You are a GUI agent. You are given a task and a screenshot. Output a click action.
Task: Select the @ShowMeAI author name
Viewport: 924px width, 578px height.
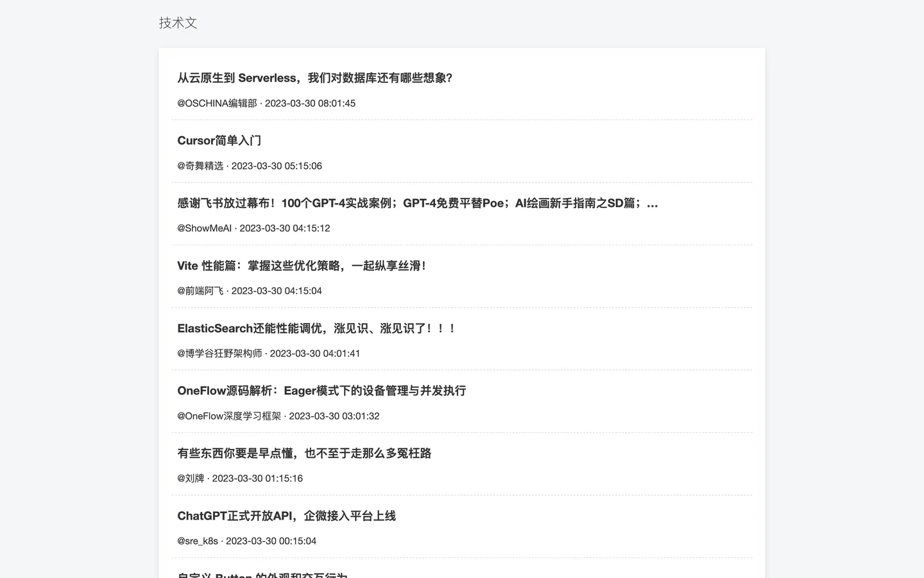point(204,229)
